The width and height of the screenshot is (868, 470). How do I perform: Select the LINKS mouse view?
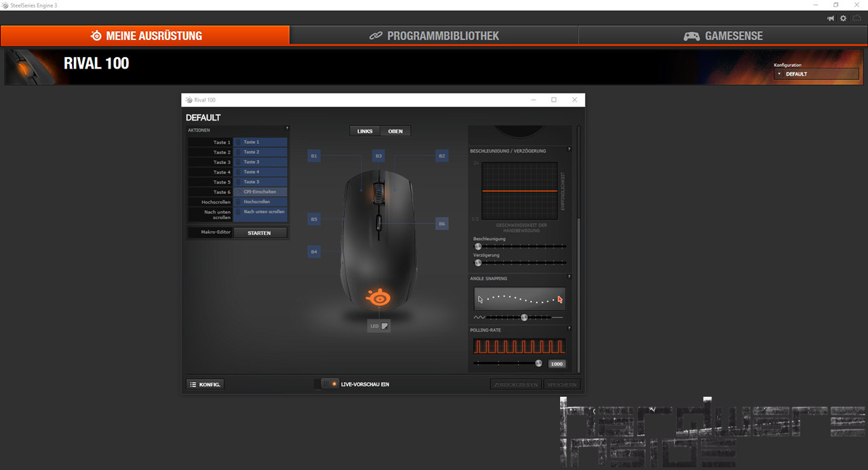tap(365, 131)
